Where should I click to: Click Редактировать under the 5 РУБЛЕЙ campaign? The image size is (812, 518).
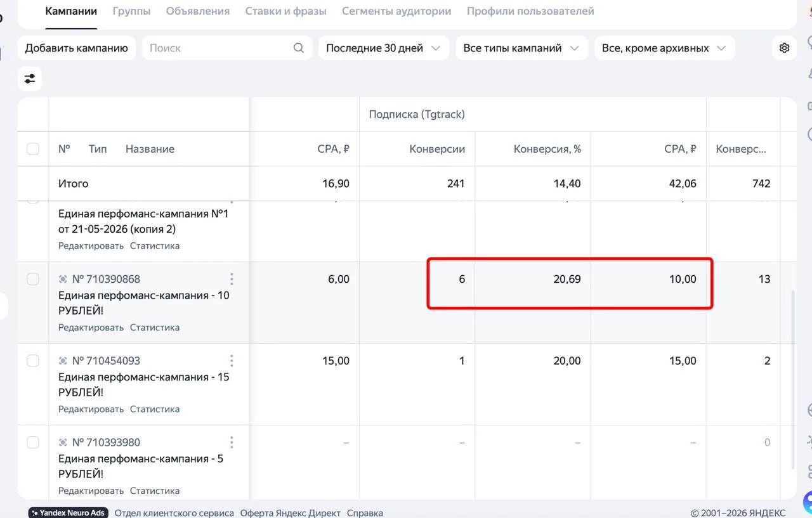click(x=91, y=491)
